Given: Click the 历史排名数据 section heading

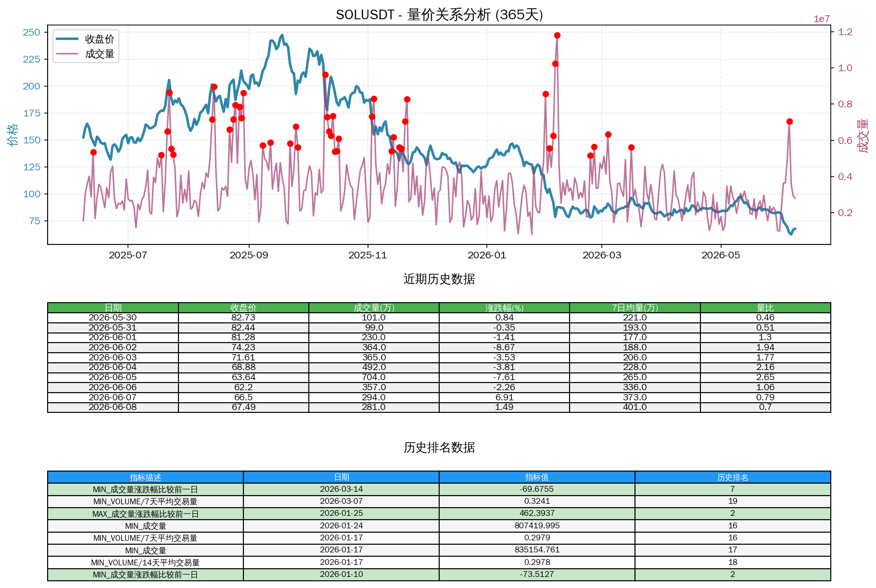Looking at the screenshot, I should click(439, 447).
